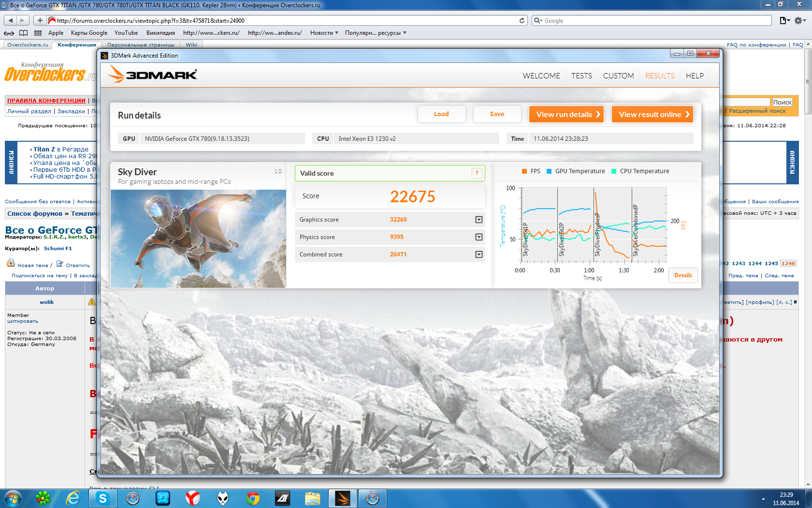Switch to 3DMark in the taskbar
812x508 pixels.
coord(343,498)
